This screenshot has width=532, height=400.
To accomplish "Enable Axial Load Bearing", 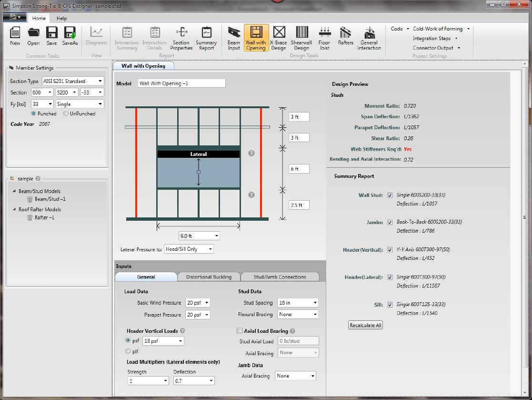I will [x=240, y=330].
